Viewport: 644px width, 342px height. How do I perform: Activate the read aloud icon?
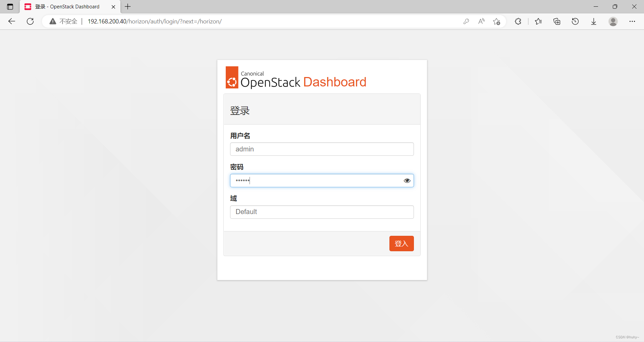481,21
